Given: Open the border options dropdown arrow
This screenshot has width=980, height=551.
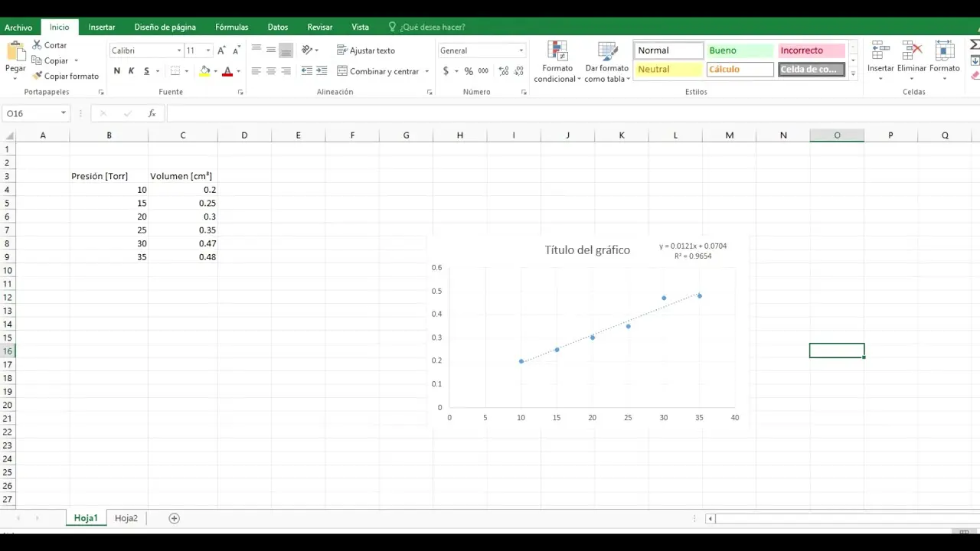Looking at the screenshot, I should tap(185, 70).
